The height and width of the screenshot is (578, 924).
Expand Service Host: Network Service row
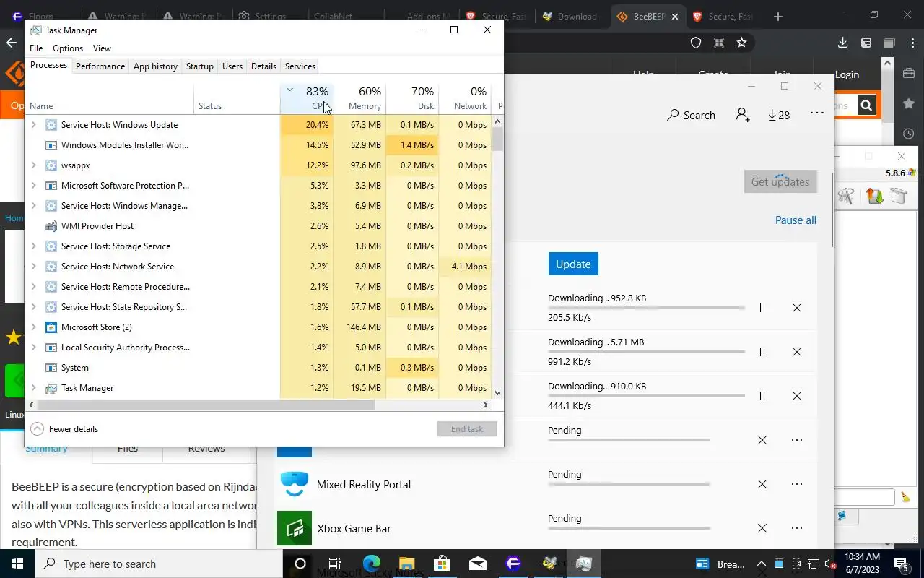(33, 267)
